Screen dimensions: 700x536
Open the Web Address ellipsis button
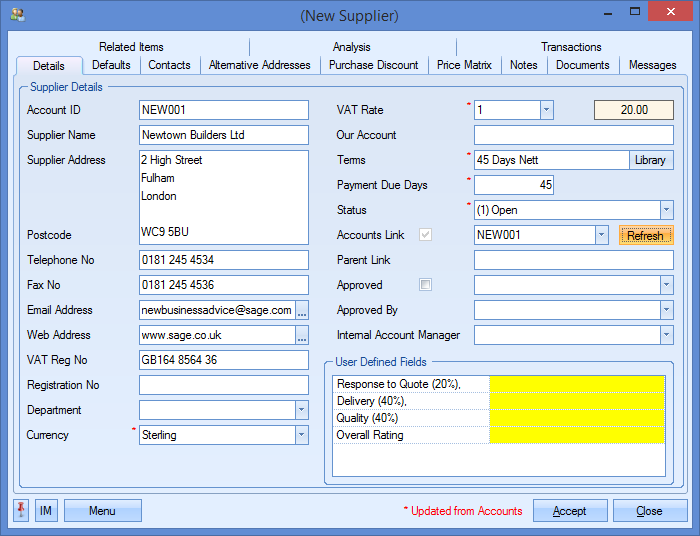click(302, 335)
